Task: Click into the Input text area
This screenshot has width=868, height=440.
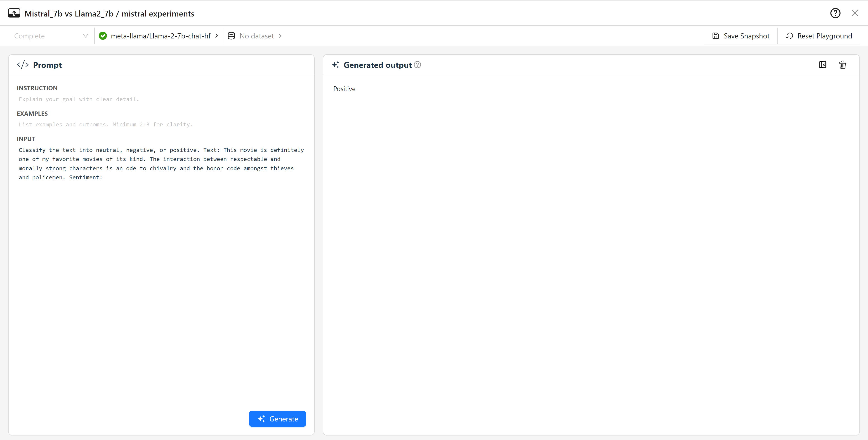Action: [161, 163]
